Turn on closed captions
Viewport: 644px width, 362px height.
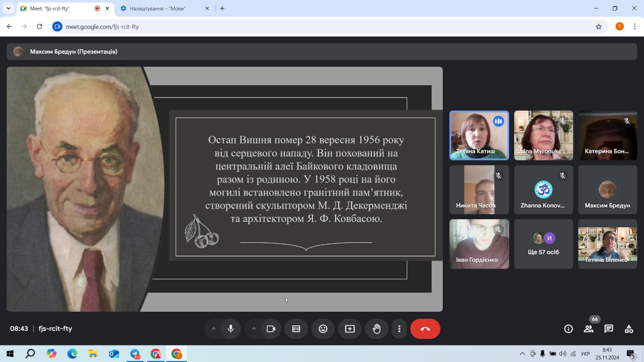pos(296,329)
